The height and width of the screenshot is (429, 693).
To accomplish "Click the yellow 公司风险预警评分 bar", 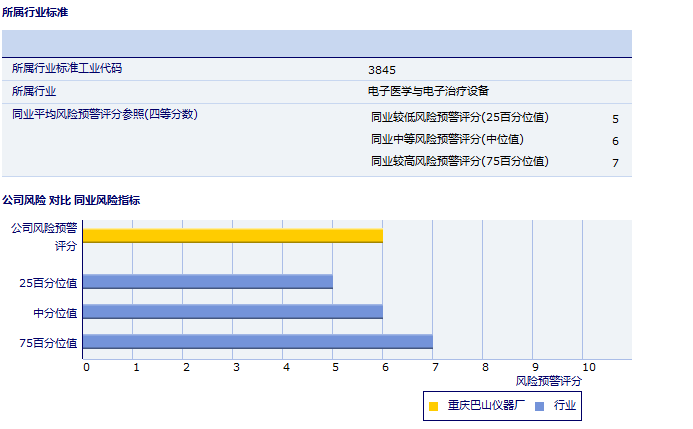I will click(232, 235).
